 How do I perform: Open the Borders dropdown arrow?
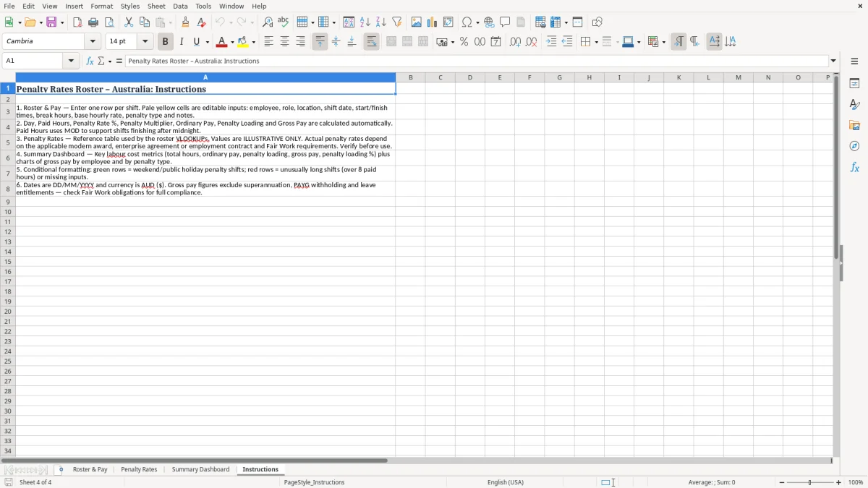596,42
